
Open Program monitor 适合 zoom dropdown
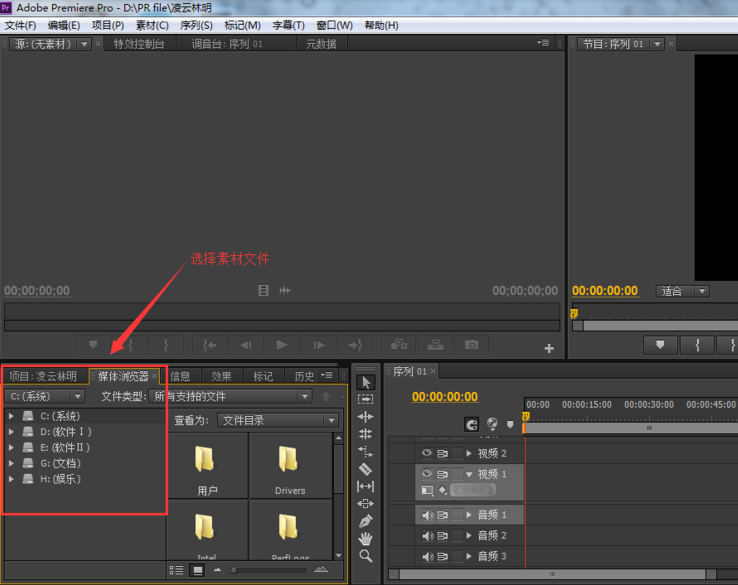tap(683, 291)
